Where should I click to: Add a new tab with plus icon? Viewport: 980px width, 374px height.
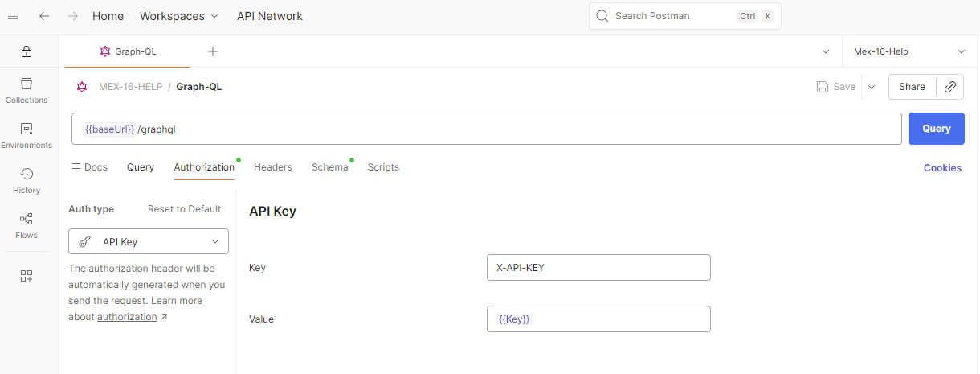pyautogui.click(x=213, y=51)
